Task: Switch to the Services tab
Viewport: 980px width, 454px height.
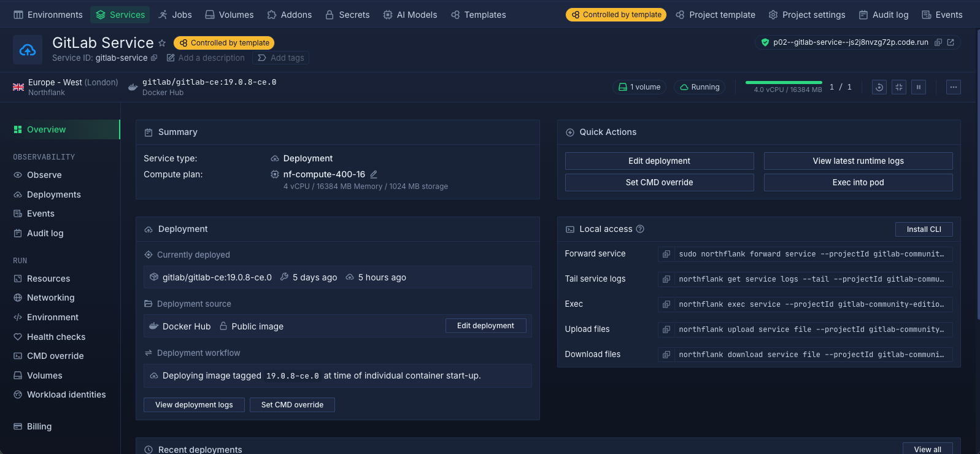Action: pyautogui.click(x=121, y=15)
